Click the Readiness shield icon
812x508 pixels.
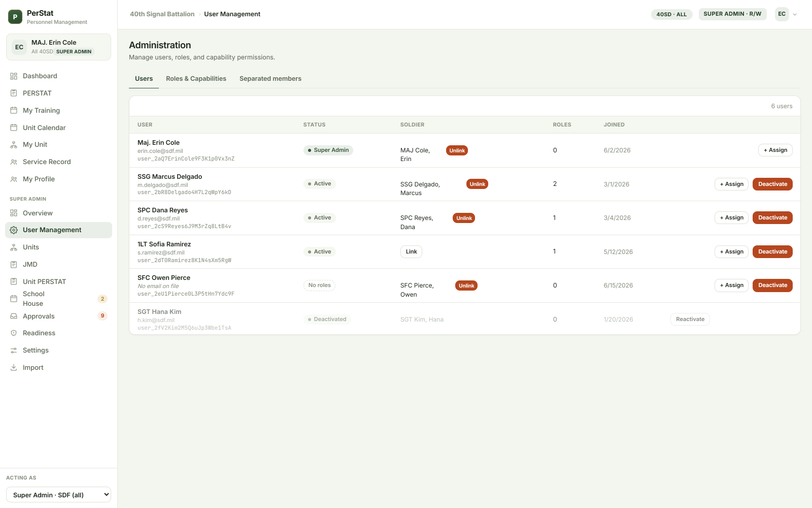point(14,333)
